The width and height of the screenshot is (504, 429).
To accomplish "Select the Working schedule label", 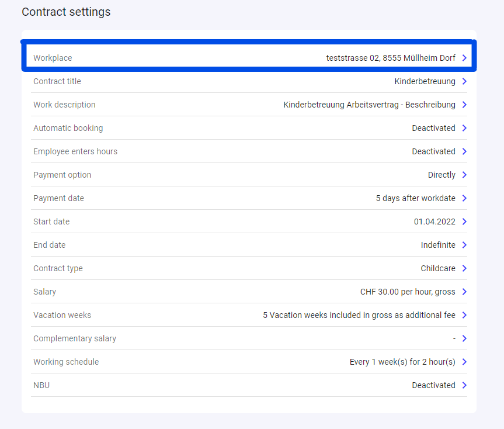I will coord(66,362).
